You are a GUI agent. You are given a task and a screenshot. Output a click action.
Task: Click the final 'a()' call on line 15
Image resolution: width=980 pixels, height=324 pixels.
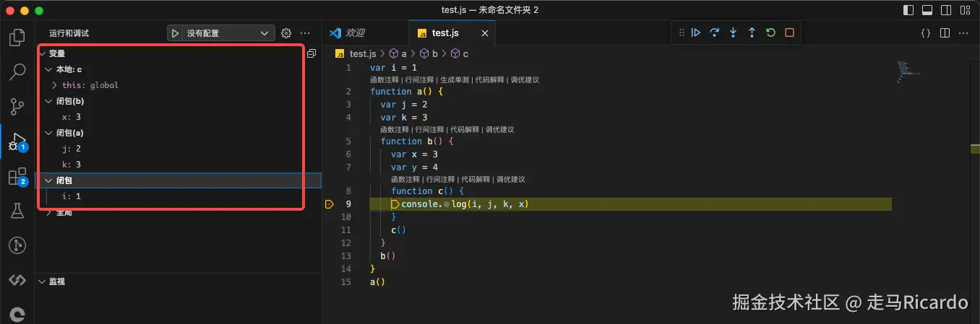point(377,282)
